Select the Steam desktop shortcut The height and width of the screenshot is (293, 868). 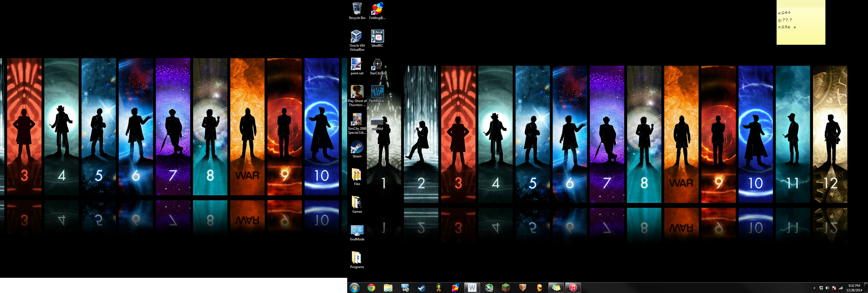[357, 149]
